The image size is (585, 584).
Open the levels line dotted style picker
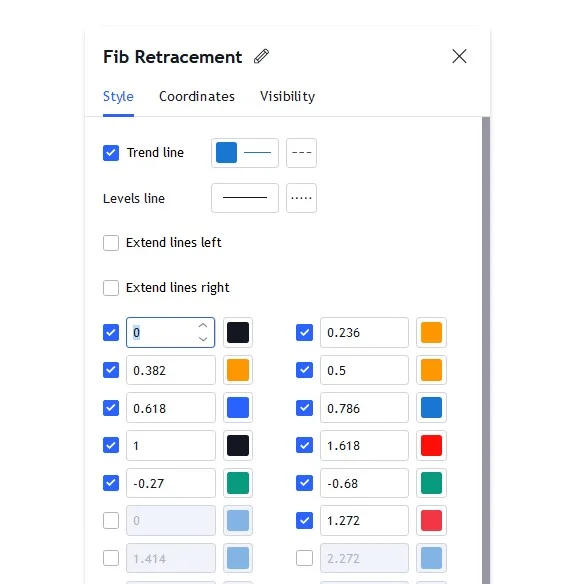(x=301, y=198)
